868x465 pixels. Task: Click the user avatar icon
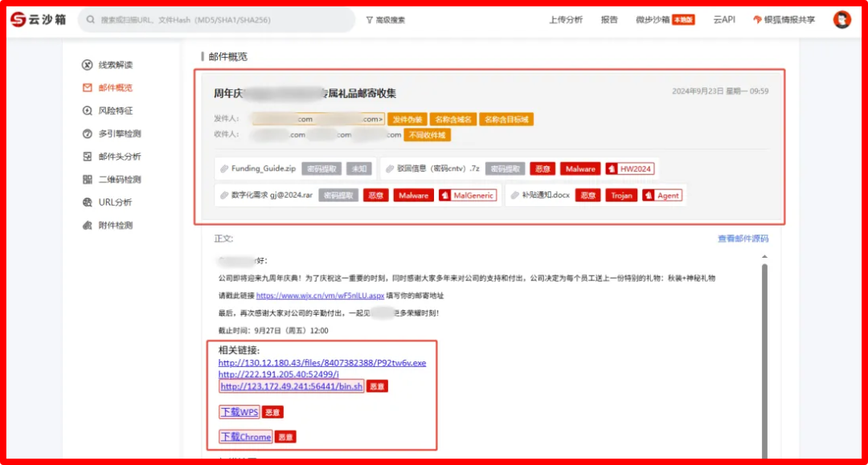[842, 19]
